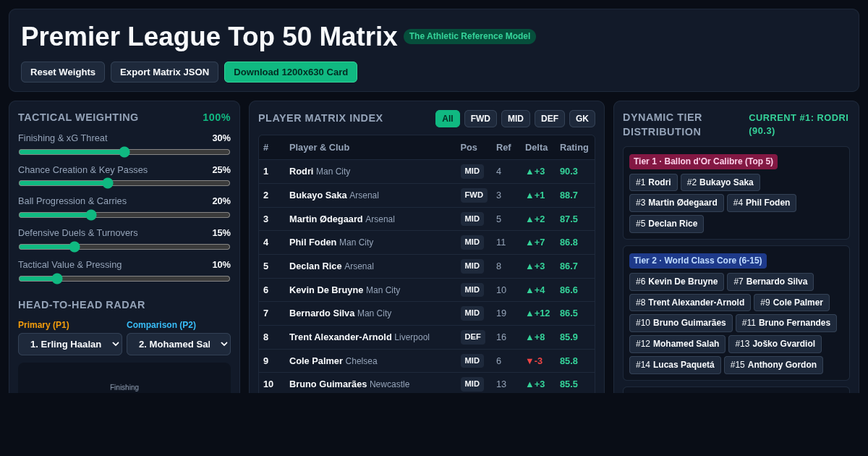Screen dimensions: 868x456
Task: Download the 1200x630 card
Action: coord(291,72)
